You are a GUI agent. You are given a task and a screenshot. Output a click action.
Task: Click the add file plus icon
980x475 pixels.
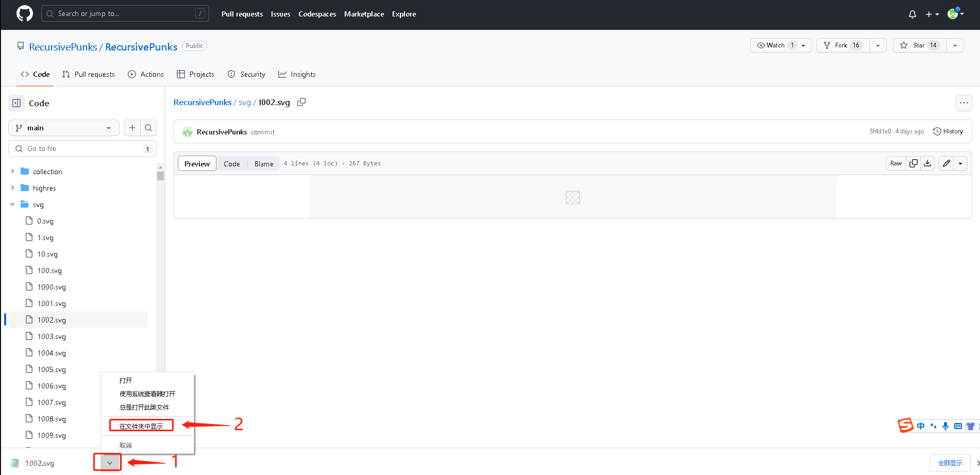coord(132,128)
